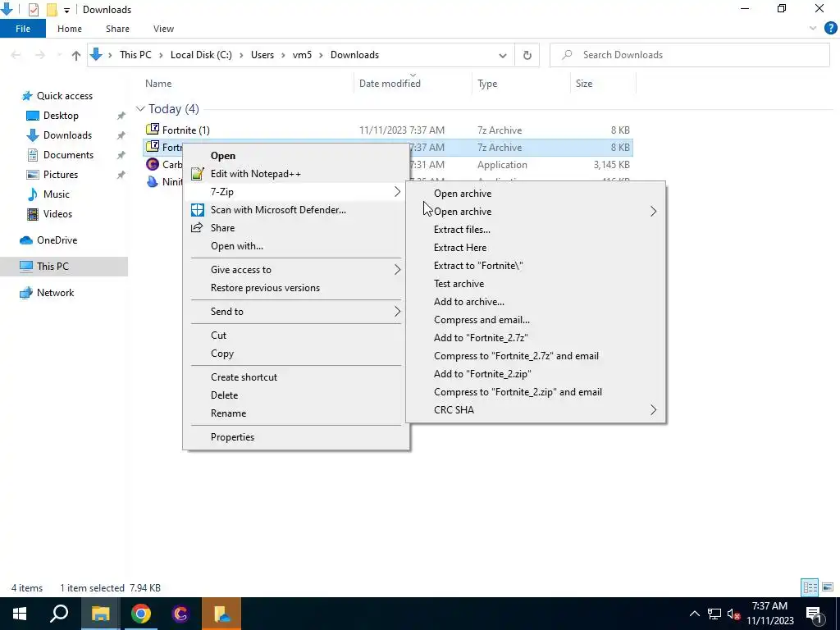
Task: Sort by Size column header
Action: pyautogui.click(x=584, y=84)
